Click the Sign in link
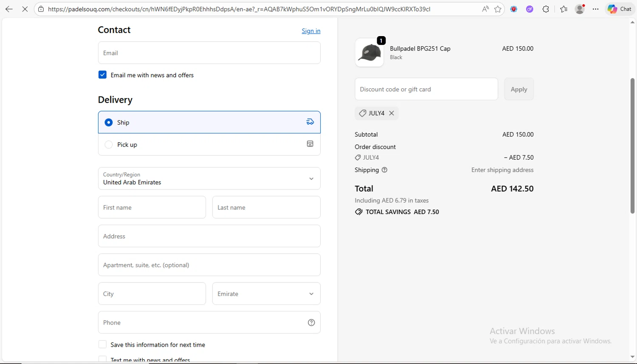This screenshot has height=364, width=637. click(311, 31)
